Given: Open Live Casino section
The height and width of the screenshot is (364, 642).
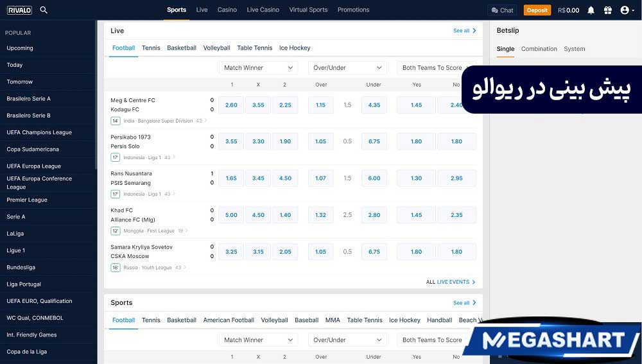Looking at the screenshot, I should coord(263,10).
